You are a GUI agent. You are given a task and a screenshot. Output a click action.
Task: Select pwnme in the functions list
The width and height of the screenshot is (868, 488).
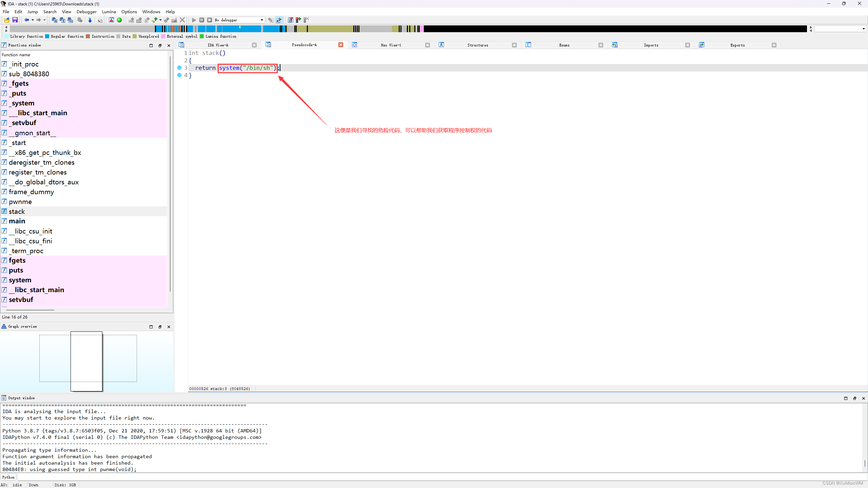[20, 202]
